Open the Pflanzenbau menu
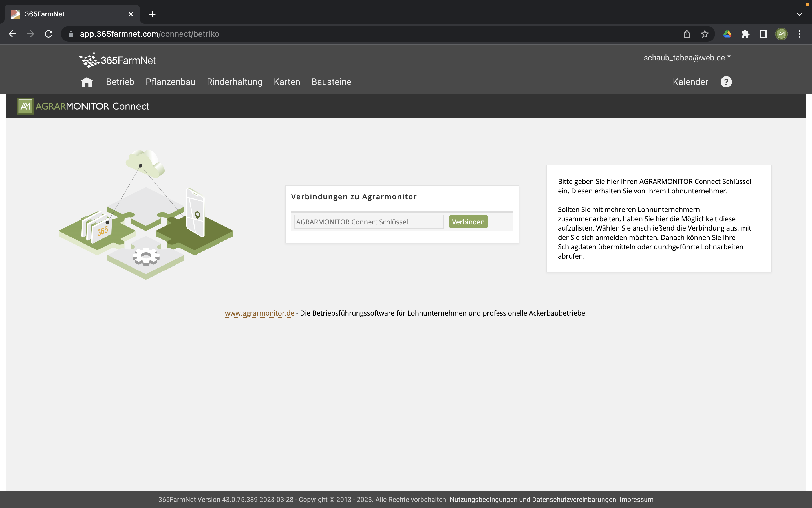Viewport: 812px width, 508px height. (171, 82)
